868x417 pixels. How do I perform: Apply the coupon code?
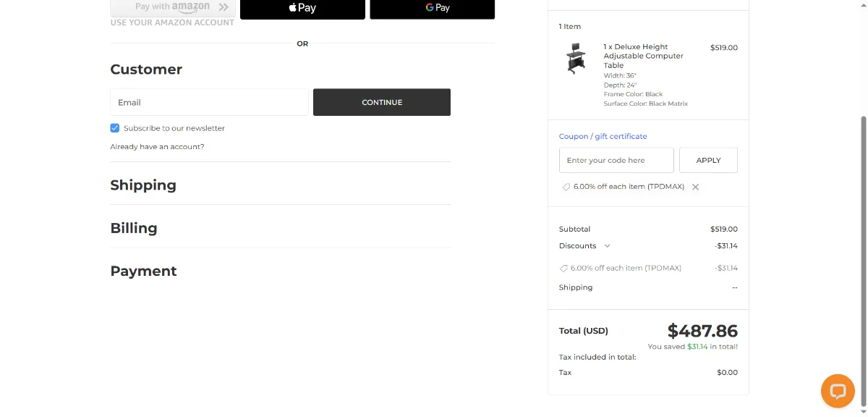(708, 160)
